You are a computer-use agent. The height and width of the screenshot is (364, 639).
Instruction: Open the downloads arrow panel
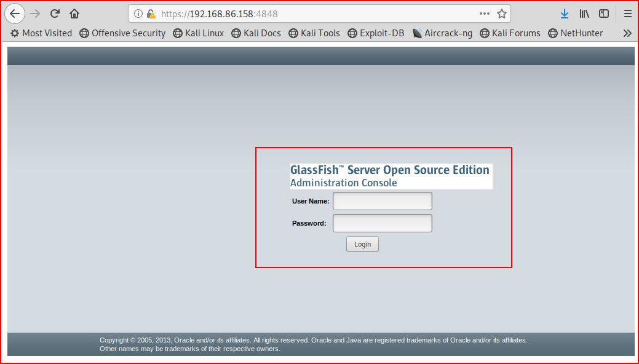tap(565, 14)
